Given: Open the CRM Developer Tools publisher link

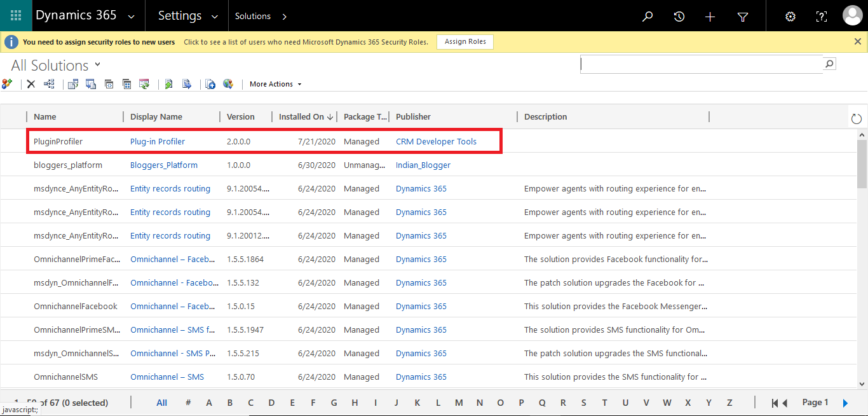Looking at the screenshot, I should 436,141.
